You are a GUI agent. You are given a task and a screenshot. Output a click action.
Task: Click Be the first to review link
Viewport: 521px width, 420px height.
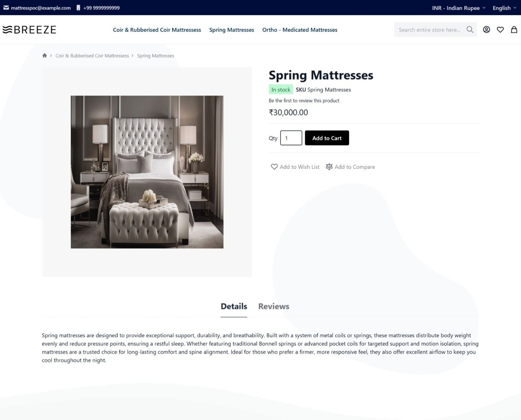304,100
